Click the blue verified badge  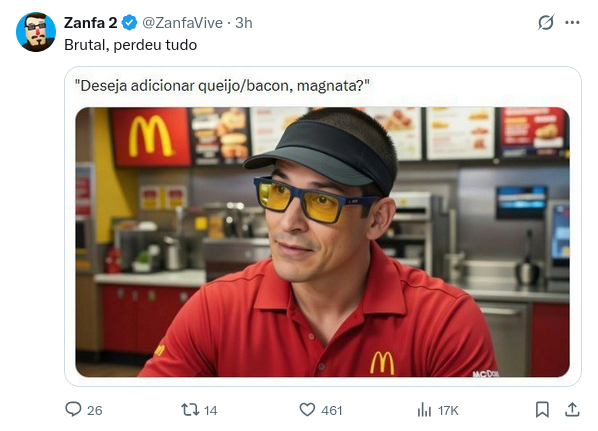pyautogui.click(x=129, y=23)
